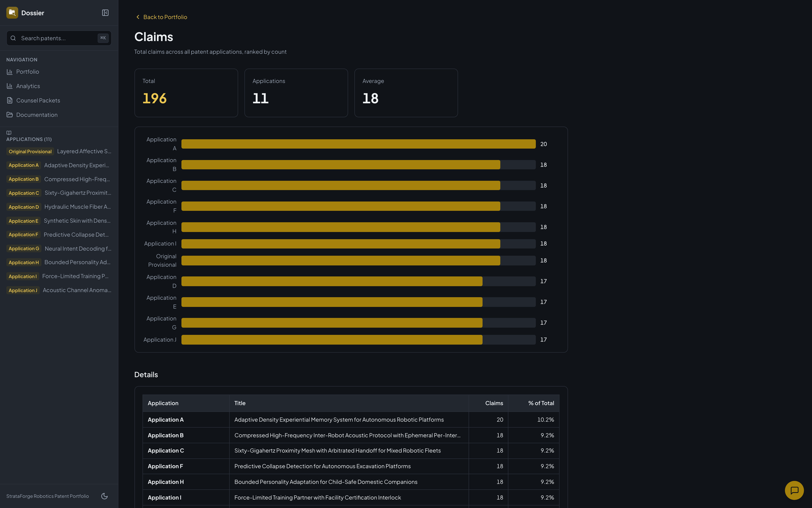The width and height of the screenshot is (812, 508).
Task: Click the Average 18 card
Action: coord(406,93)
